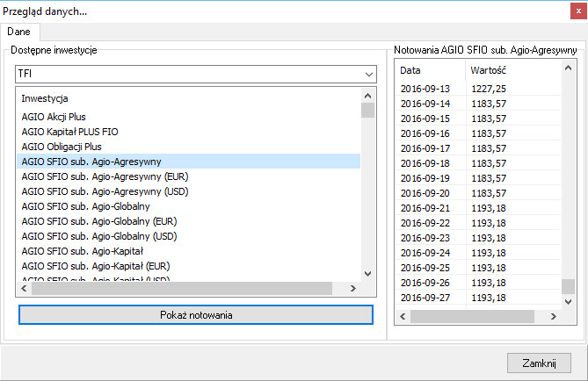Select AGIO SFIO sub. Agio-Globalny (EUR)
The width and height of the screenshot is (588, 381).
(x=99, y=221)
